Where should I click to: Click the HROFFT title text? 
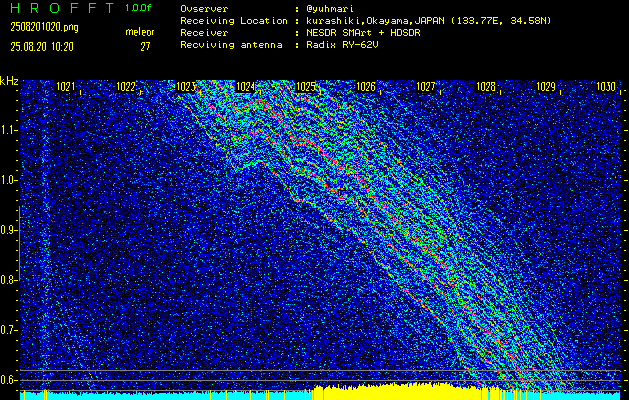tap(62, 8)
